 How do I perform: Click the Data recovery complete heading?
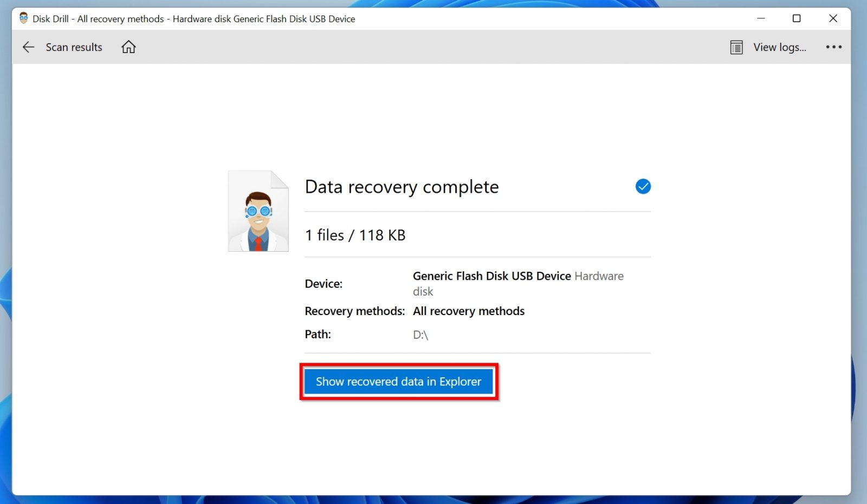click(x=401, y=187)
